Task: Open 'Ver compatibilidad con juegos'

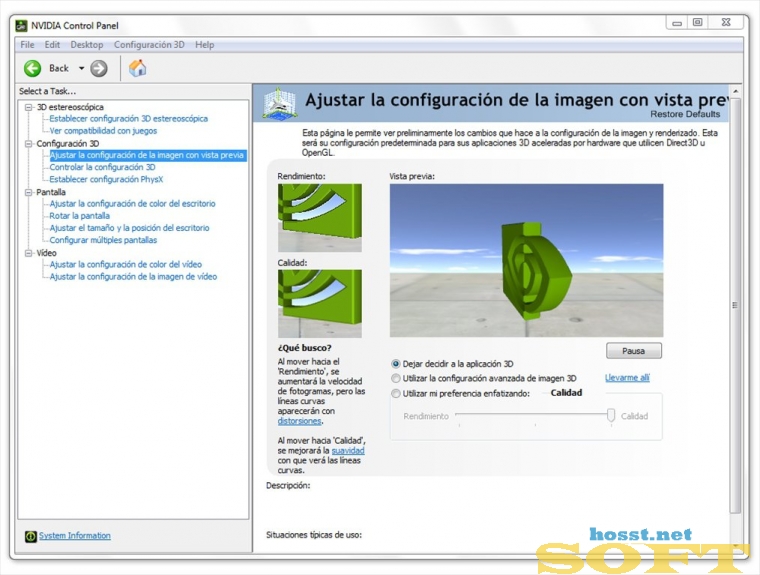Action: 103,131
